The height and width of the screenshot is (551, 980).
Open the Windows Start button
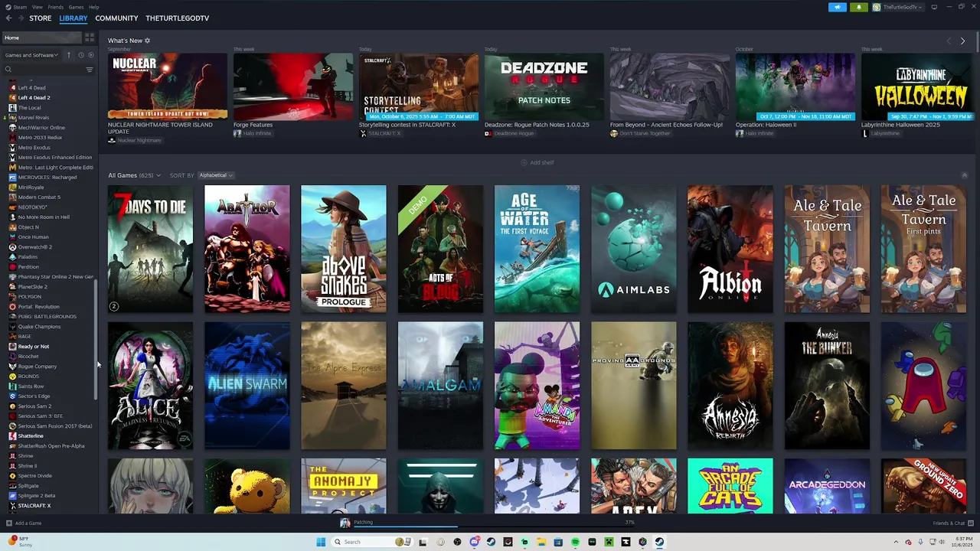(322, 542)
